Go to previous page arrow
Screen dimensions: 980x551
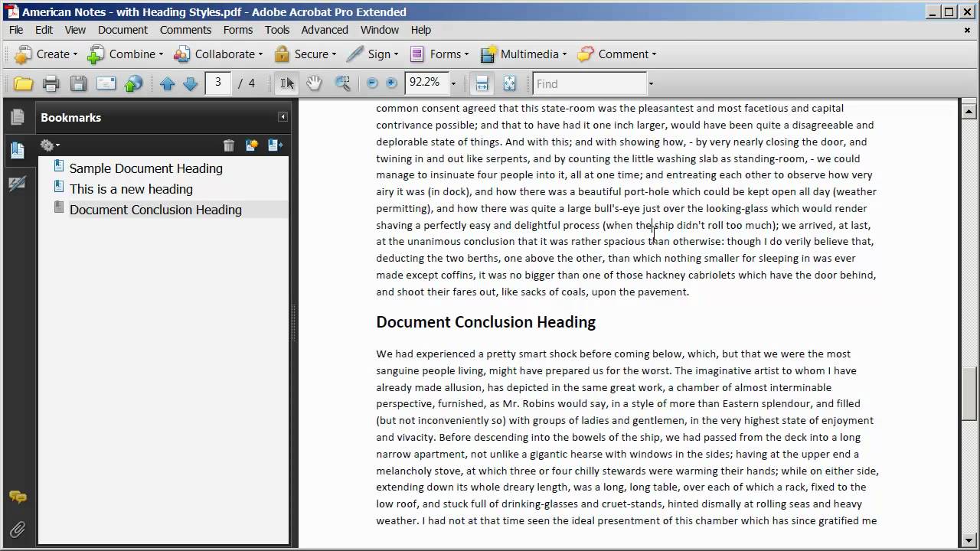point(168,83)
